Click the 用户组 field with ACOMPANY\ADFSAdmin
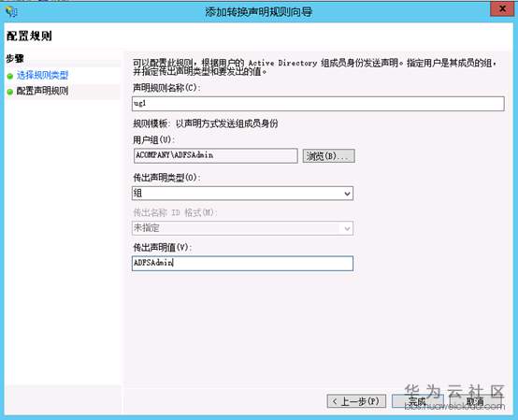 (215, 155)
